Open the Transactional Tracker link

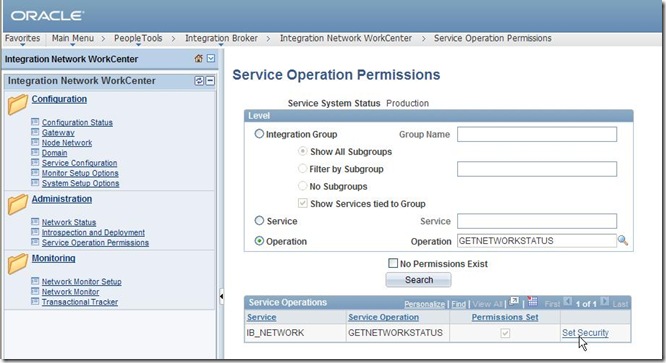tap(80, 302)
